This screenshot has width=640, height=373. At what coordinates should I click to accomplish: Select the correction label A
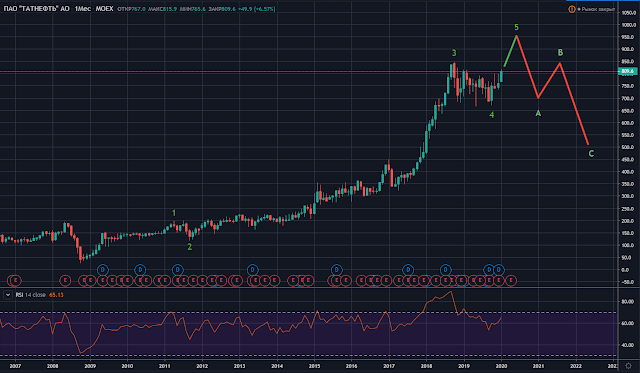click(x=538, y=113)
